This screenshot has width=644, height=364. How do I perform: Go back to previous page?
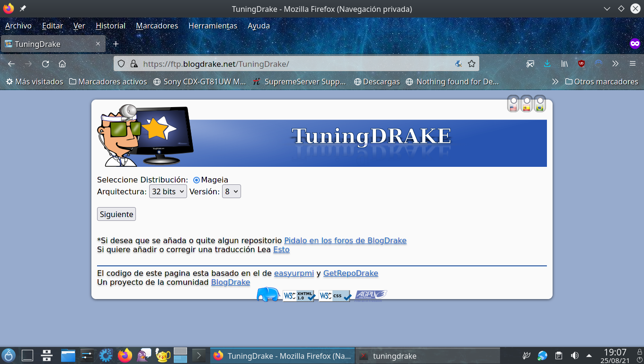tap(11, 64)
